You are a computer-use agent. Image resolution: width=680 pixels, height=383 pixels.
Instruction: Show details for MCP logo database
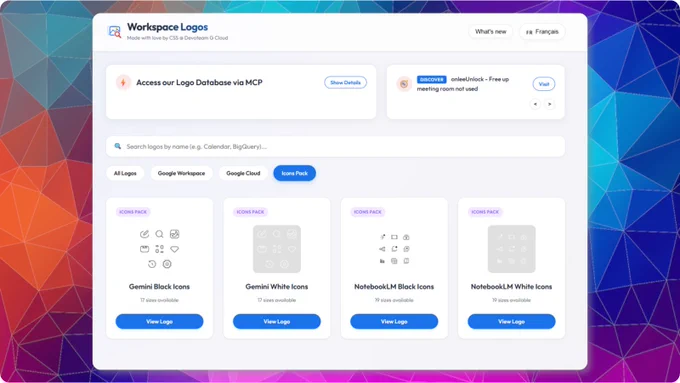(x=345, y=82)
